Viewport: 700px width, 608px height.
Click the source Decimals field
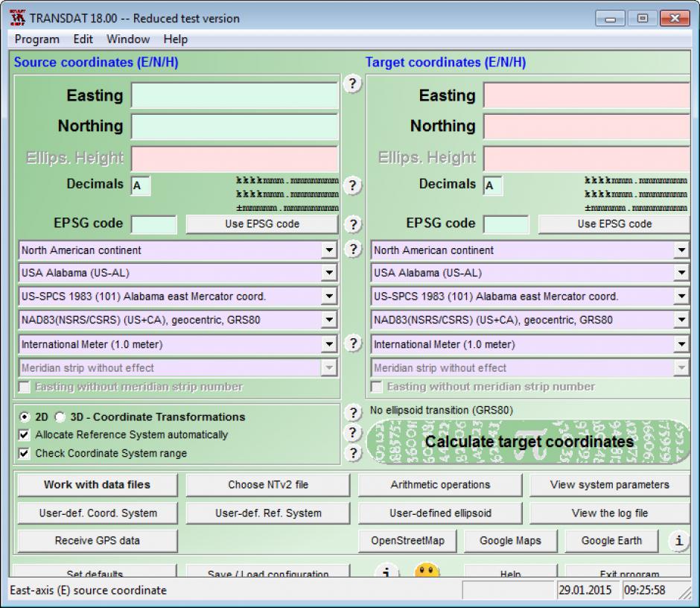[x=141, y=186]
